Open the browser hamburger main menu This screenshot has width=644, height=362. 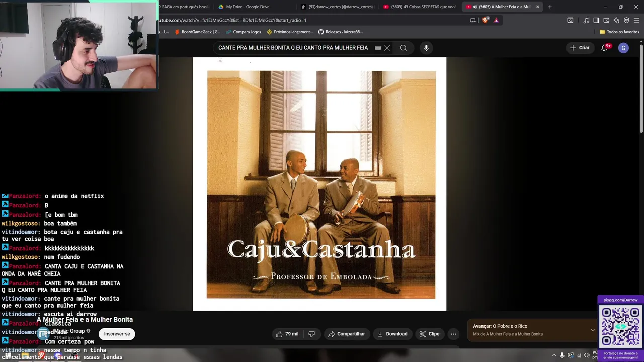pyautogui.click(x=637, y=20)
